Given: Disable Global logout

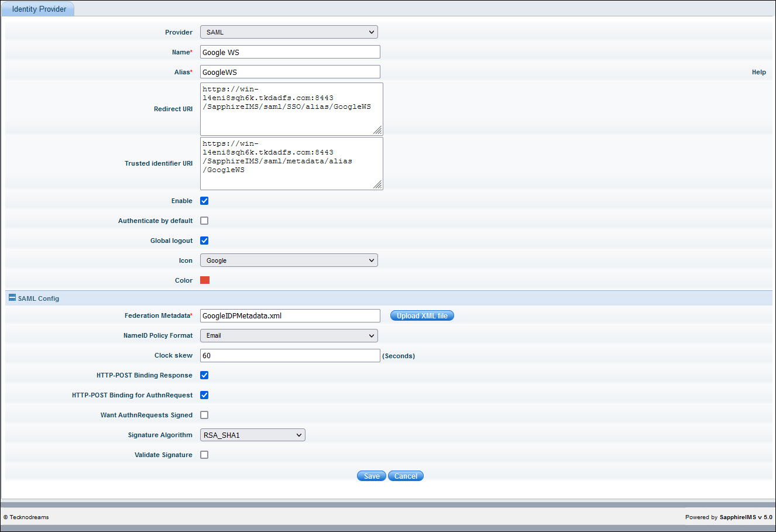Looking at the screenshot, I should tap(204, 240).
